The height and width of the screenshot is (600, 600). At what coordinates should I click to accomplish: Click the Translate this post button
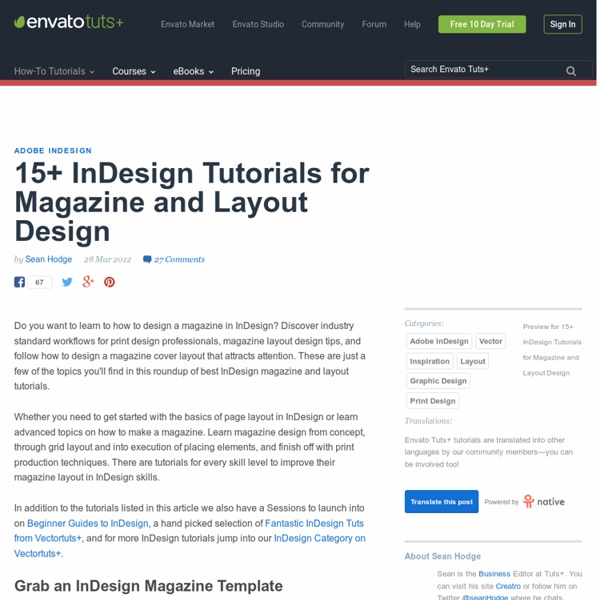tap(442, 501)
